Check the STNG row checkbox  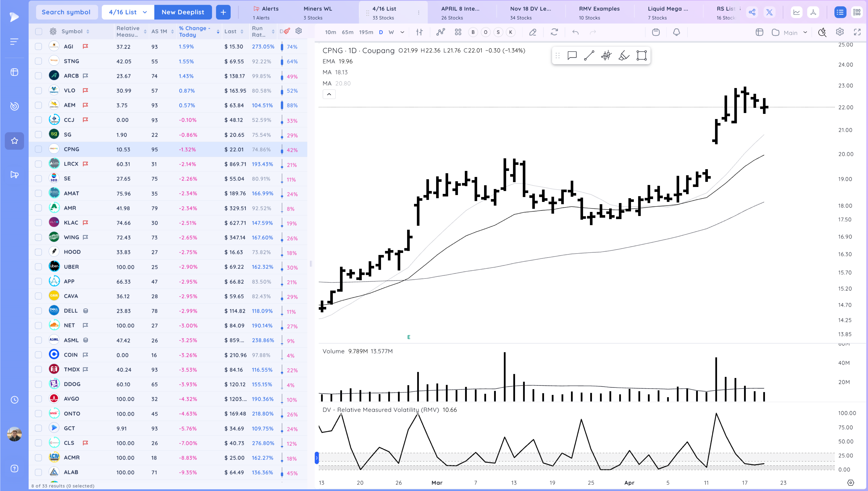click(38, 61)
